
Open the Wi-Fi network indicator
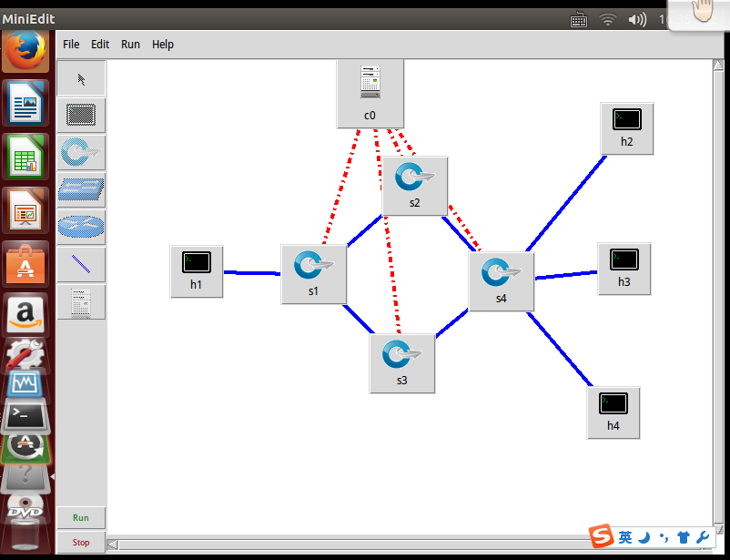click(x=607, y=19)
